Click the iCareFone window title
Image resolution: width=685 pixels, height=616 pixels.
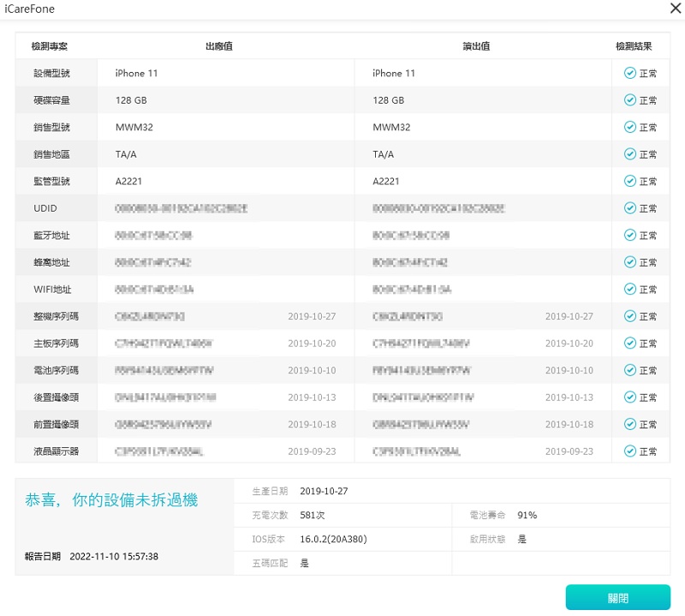29,9
